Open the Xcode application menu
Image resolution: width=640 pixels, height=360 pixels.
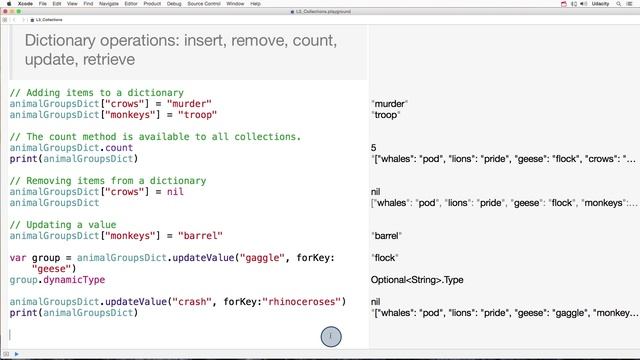point(25,4)
